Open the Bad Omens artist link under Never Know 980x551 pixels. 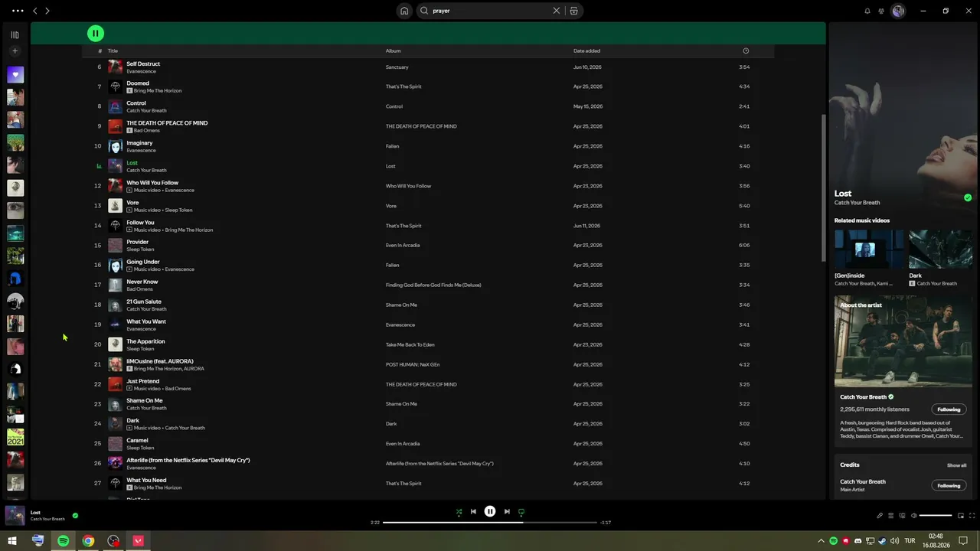click(139, 289)
